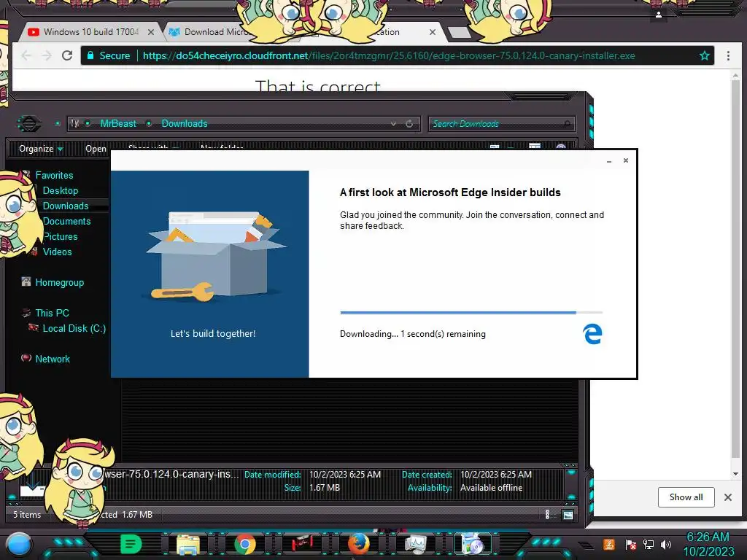The width and height of the screenshot is (747, 560).
Task: Click Available offline availability value
Action: click(491, 488)
